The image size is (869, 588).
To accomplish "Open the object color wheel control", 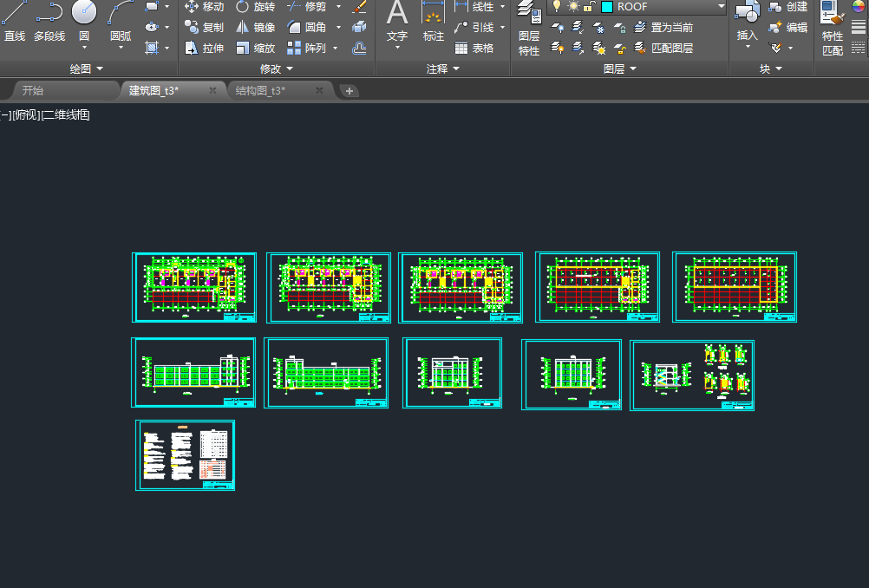I will pos(858,7).
